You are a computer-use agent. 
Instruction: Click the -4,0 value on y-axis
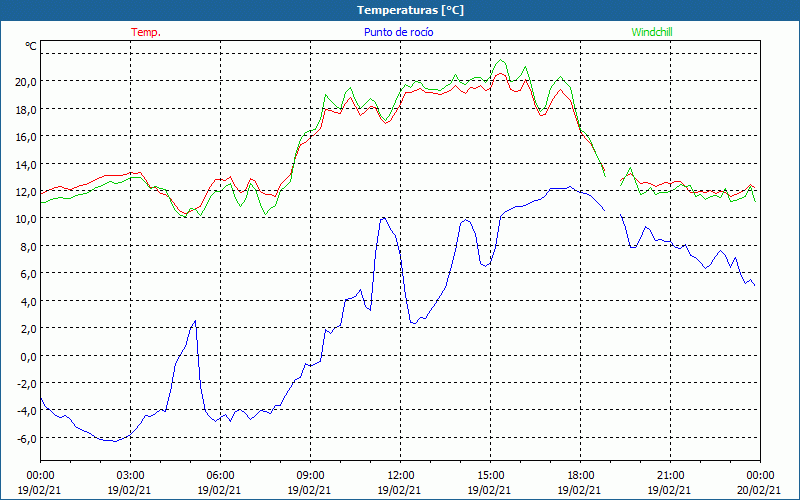pos(28,411)
